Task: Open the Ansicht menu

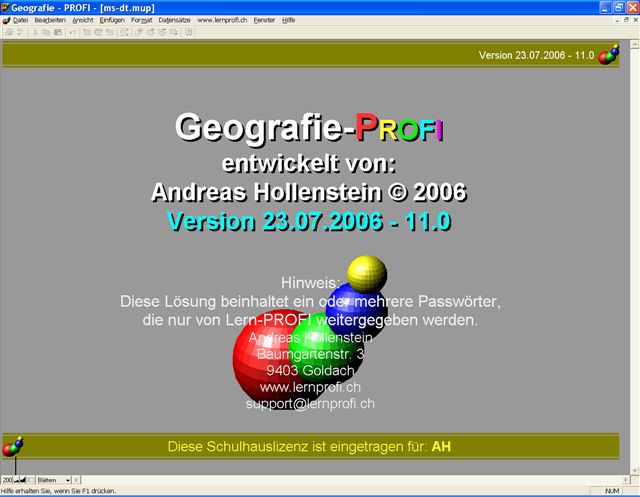Action: pos(83,20)
